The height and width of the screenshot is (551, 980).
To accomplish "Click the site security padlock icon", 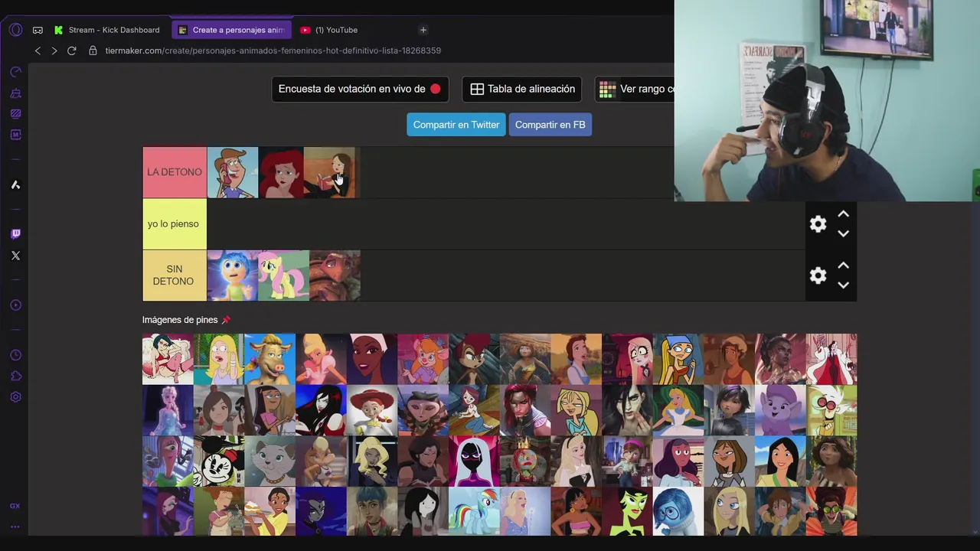I will coord(93,51).
